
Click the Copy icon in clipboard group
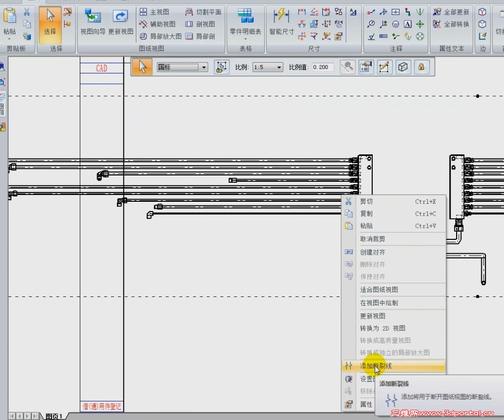tap(27, 24)
